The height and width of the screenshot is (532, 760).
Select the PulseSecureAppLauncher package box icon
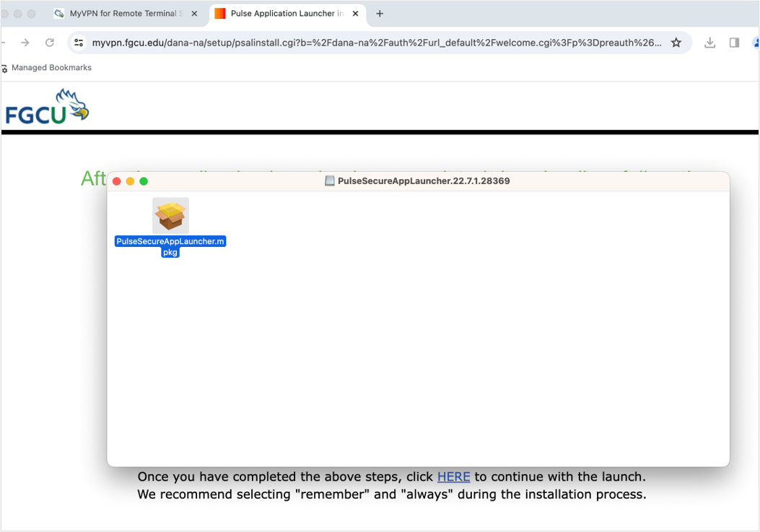coord(170,215)
